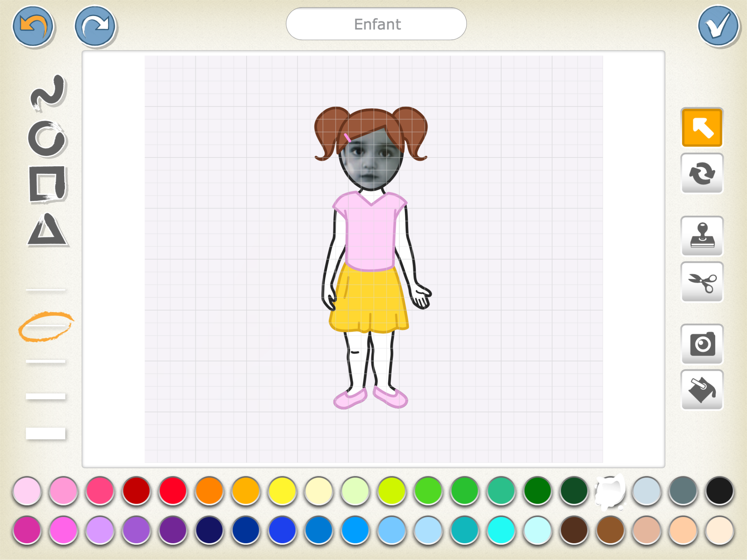Click the undo arrow button
This screenshot has height=560, width=747.
click(33, 26)
